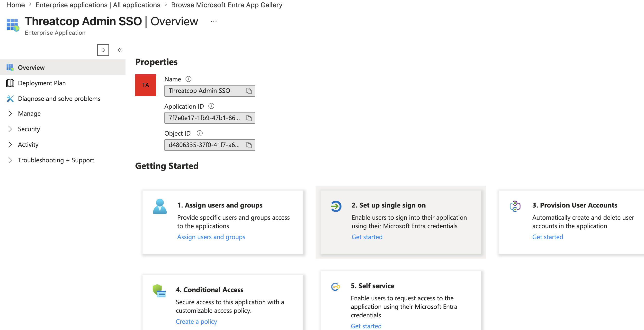Click the Self service key icon
The width and height of the screenshot is (644, 330).
tap(336, 287)
